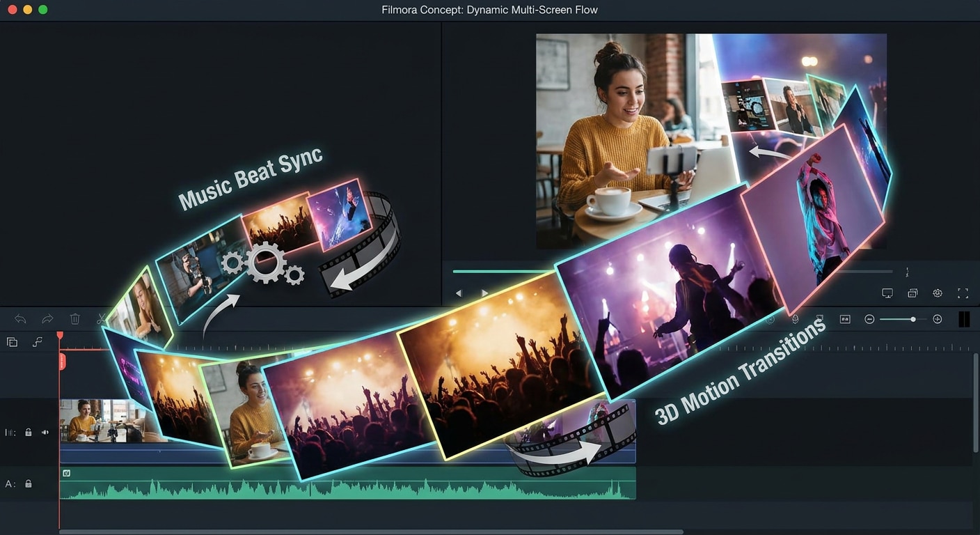This screenshot has height=535, width=980.
Task: Adjust the timeline zoom slider handle
Action: [913, 319]
